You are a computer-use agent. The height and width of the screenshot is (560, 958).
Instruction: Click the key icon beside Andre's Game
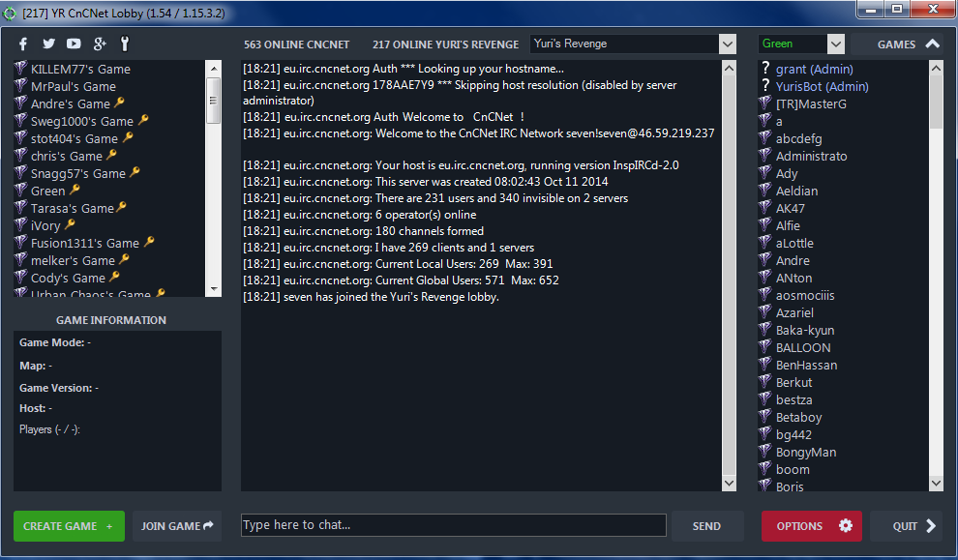click(119, 103)
